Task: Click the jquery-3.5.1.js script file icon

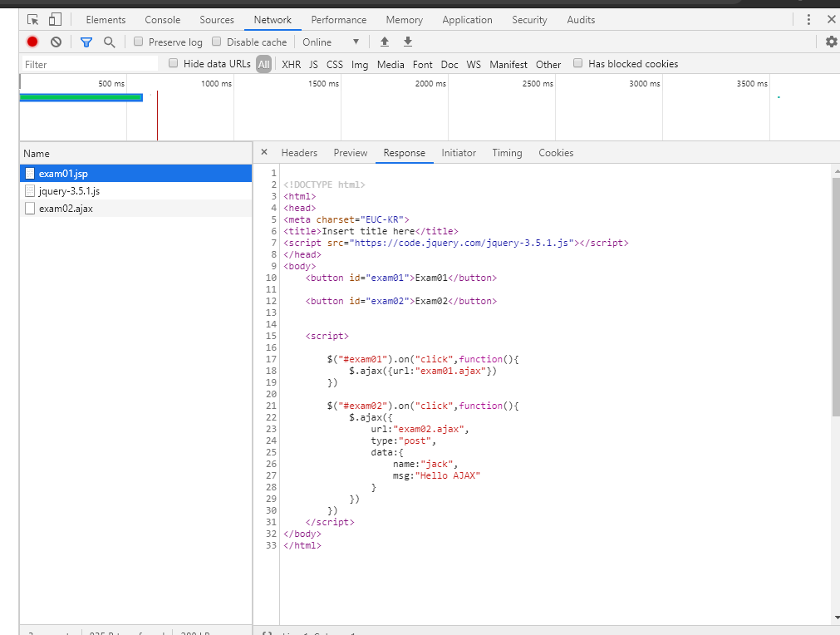Action: pos(30,191)
